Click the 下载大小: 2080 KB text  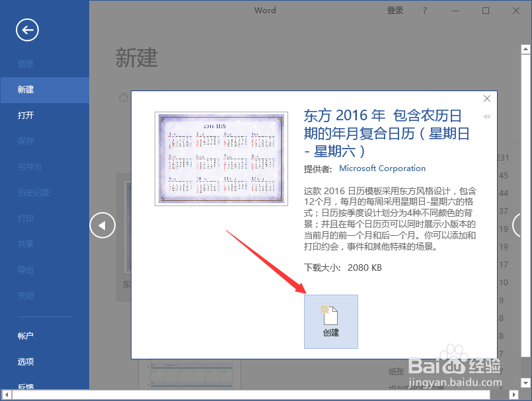tap(343, 268)
